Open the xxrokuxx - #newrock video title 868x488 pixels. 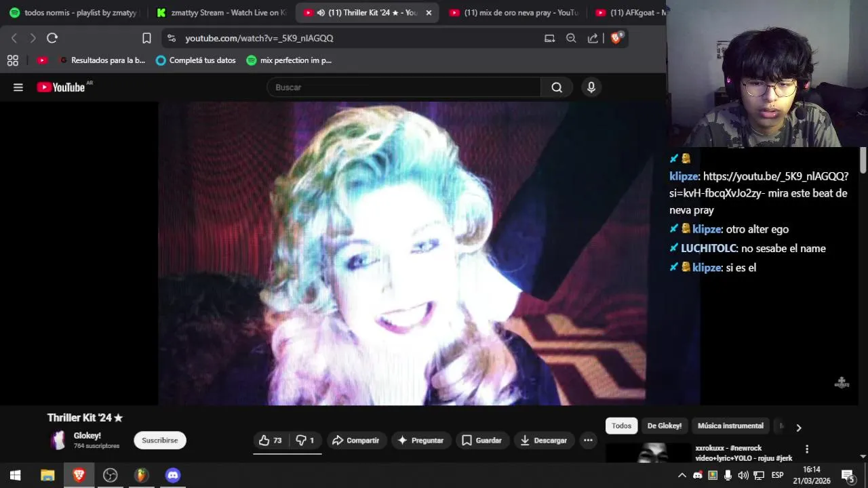(x=743, y=453)
